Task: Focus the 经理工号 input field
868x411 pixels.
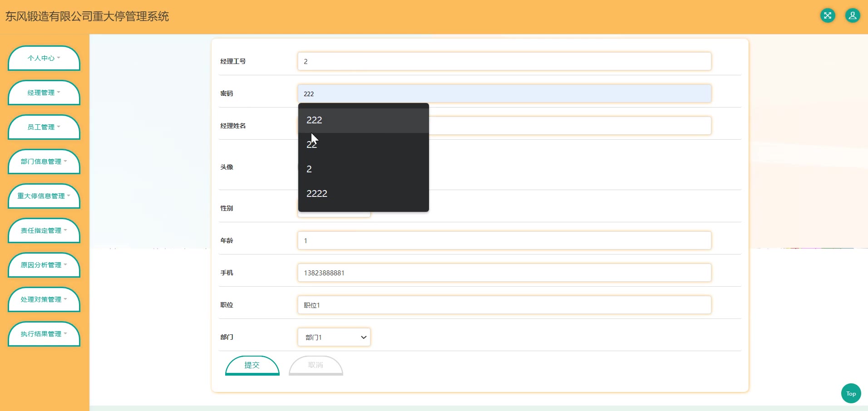Action: [504, 62]
